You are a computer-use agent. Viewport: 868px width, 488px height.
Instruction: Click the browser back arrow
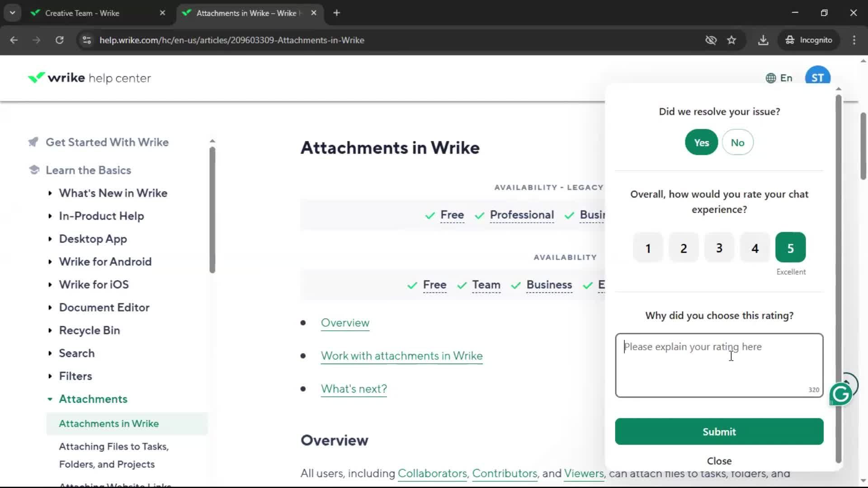pyautogui.click(x=14, y=40)
